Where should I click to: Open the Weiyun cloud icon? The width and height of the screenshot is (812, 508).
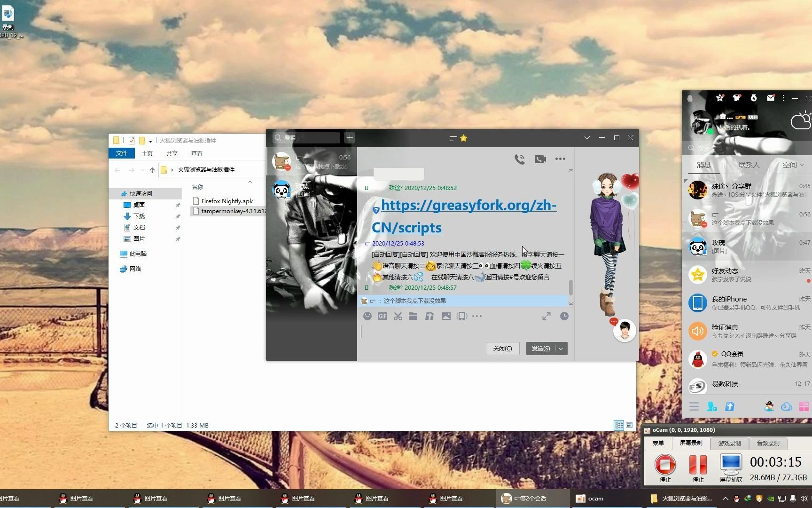point(787,406)
